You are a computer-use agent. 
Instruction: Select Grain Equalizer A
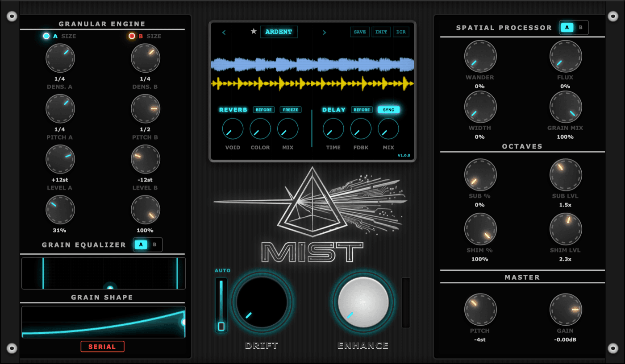[x=141, y=244]
